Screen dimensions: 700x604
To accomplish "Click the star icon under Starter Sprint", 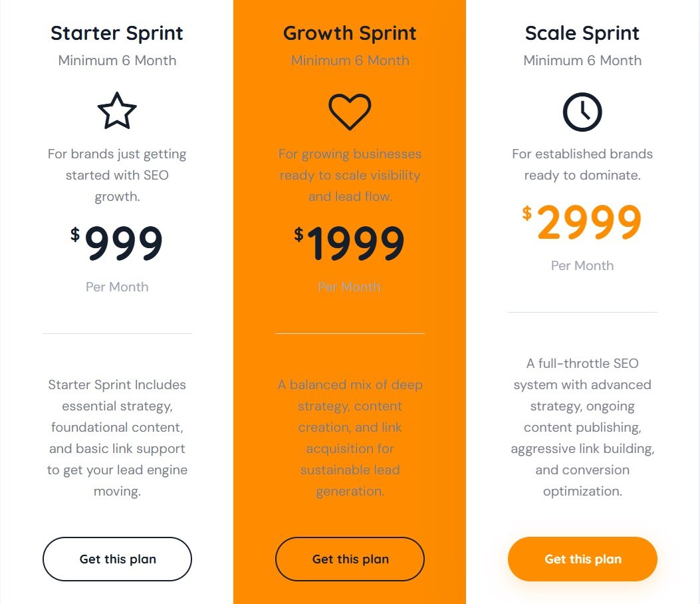I will [x=117, y=111].
